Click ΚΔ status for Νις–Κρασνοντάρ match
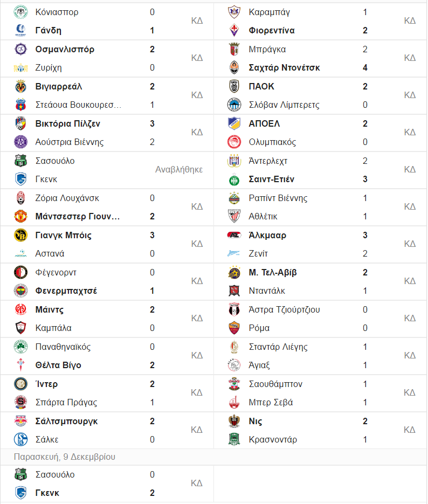Image resolution: width=428 pixels, height=504 pixels. tap(410, 430)
